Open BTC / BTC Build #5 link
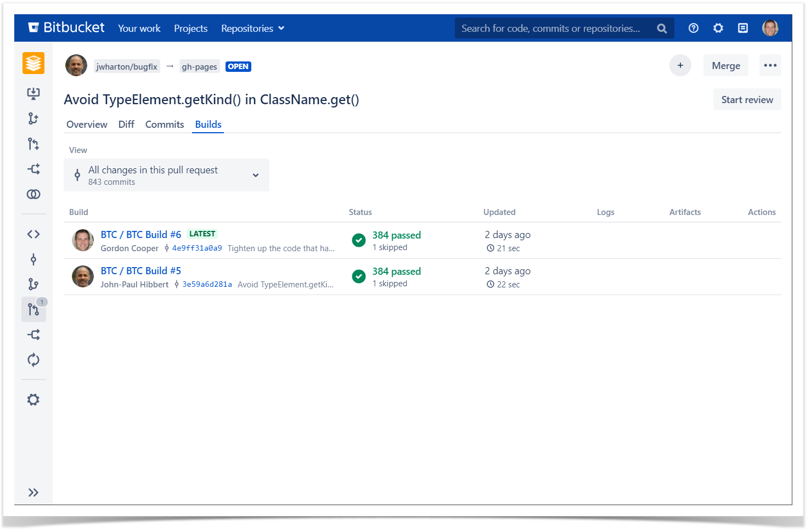This screenshot has width=811, height=532. click(x=141, y=270)
